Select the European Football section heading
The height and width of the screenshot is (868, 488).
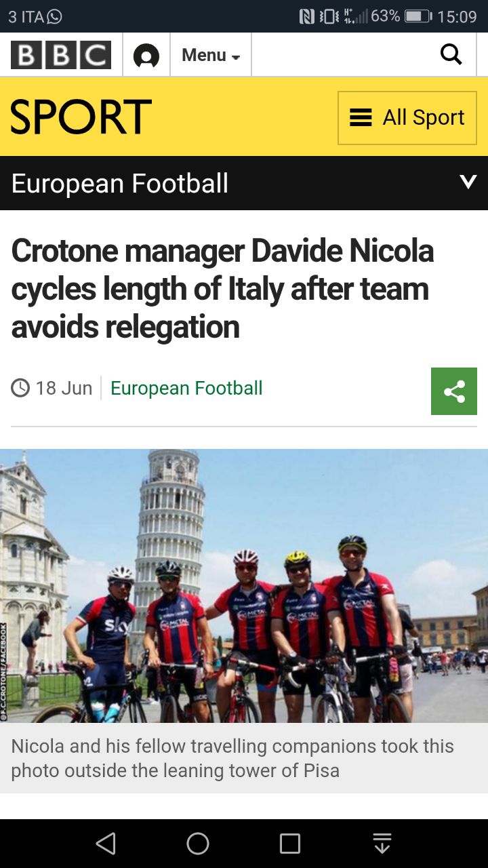120,184
